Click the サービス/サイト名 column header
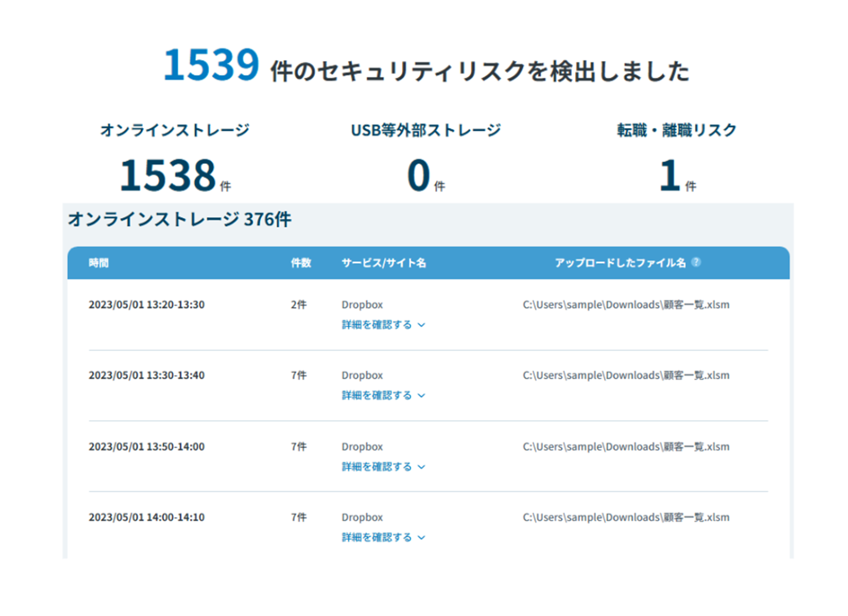 point(384,262)
